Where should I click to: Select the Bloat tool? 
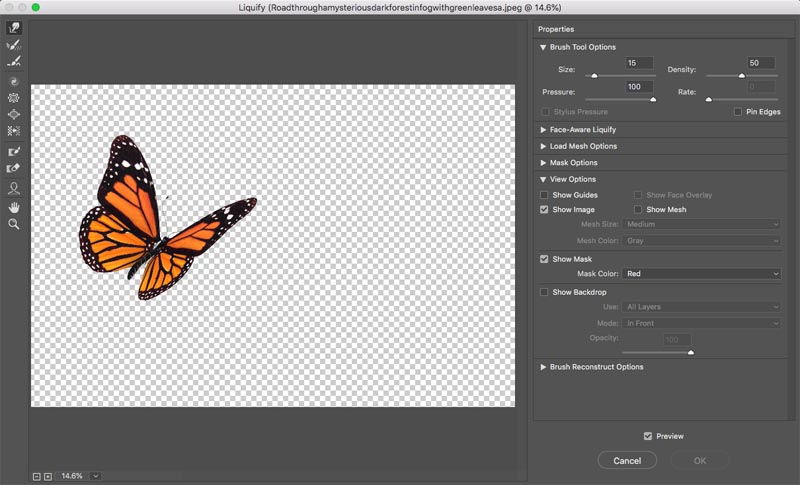pos(14,115)
